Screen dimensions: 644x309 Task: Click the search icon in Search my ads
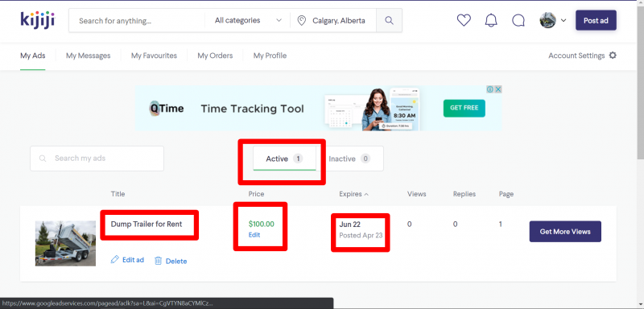coord(43,159)
